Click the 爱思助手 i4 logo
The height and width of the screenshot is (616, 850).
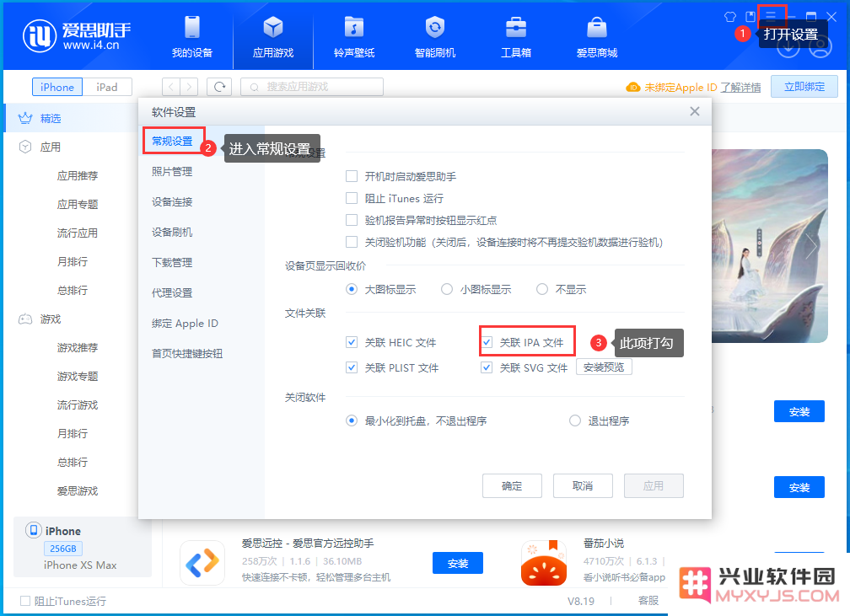tap(77, 35)
